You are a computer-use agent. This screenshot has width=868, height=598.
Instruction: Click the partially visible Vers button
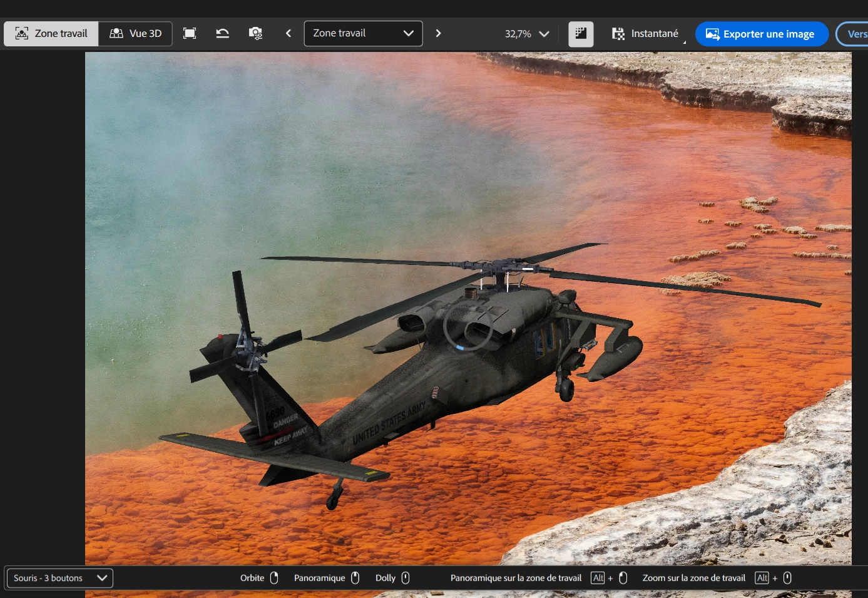pyautogui.click(x=854, y=34)
